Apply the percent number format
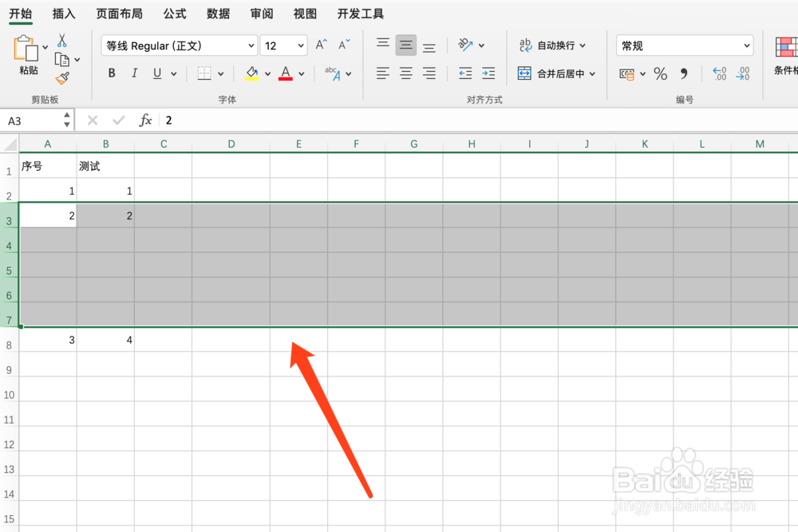The image size is (798, 532). point(660,73)
